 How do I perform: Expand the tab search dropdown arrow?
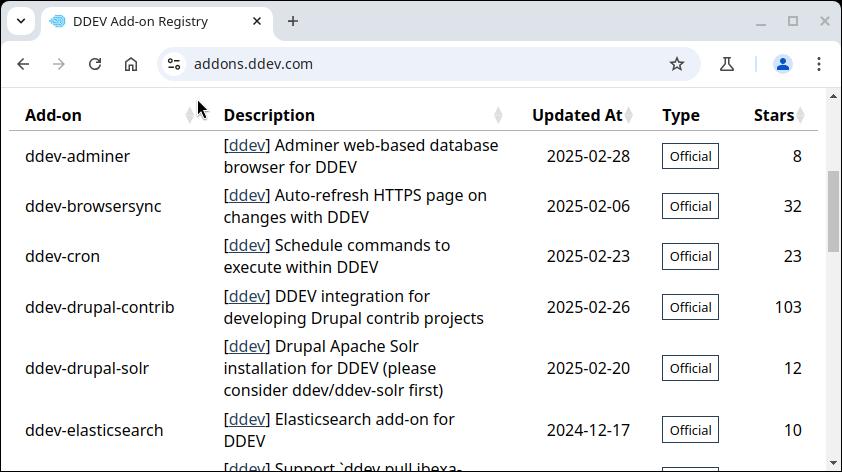(x=20, y=21)
